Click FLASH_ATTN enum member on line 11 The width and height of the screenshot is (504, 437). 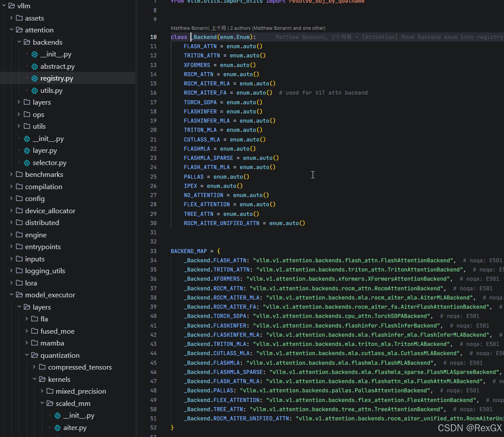click(200, 46)
